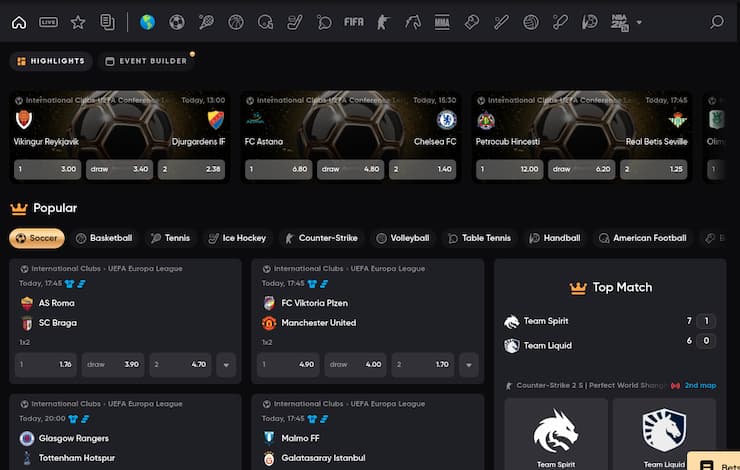Open the MMA category icon
This screenshot has width=740, height=470.
point(442,22)
